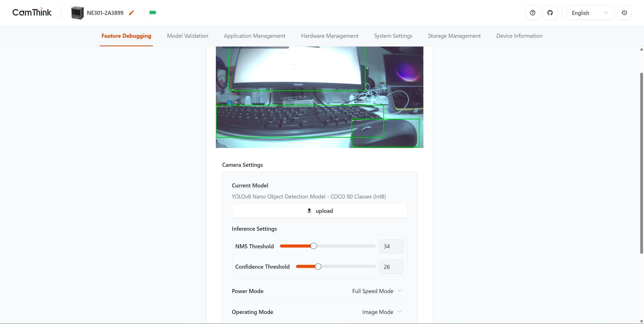Click the green battery status icon
The height and width of the screenshot is (324, 644).
(x=153, y=13)
